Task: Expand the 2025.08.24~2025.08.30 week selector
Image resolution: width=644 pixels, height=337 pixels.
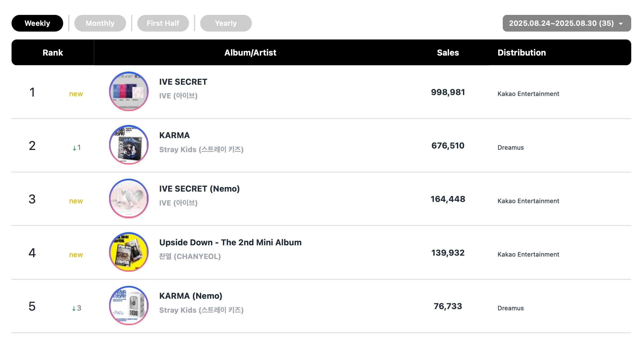Action: pyautogui.click(x=567, y=23)
